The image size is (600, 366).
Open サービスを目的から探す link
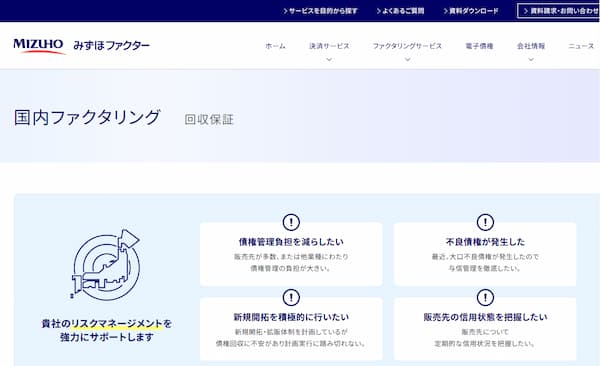pyautogui.click(x=320, y=11)
